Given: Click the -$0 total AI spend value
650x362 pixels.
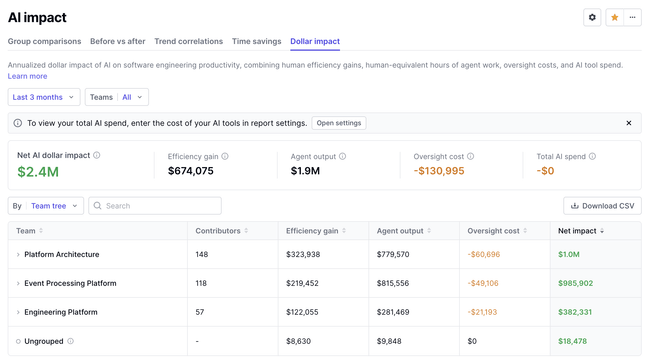Looking at the screenshot, I should 545,171.
